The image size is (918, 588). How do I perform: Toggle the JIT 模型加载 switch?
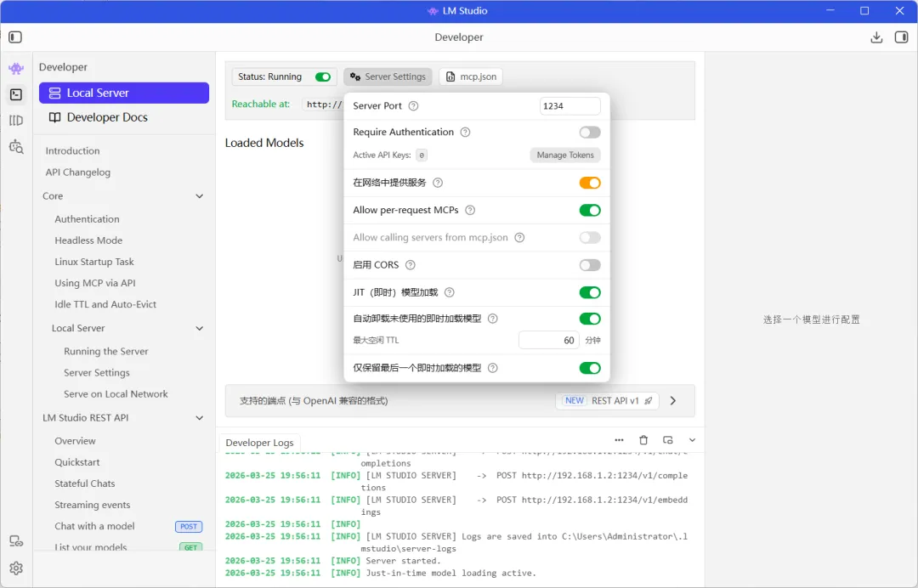(590, 292)
